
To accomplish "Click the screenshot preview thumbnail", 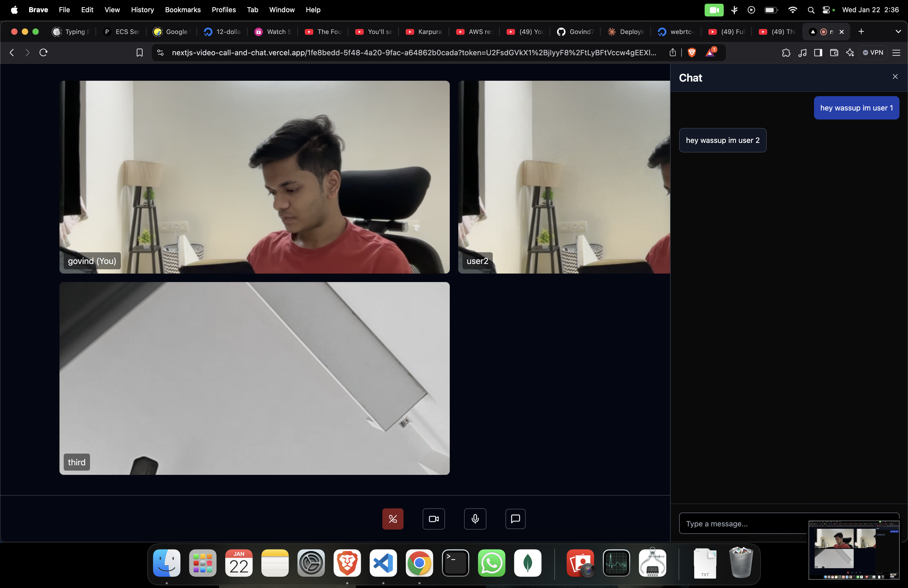I will pos(854,549).
